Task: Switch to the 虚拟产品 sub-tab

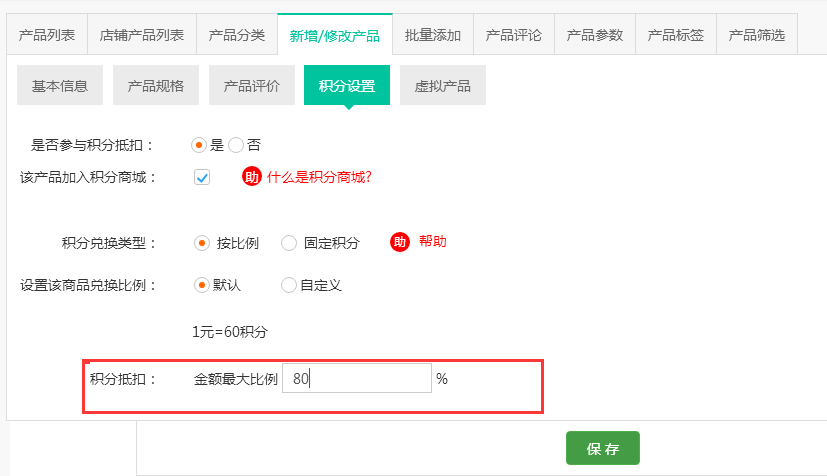Action: pos(442,85)
